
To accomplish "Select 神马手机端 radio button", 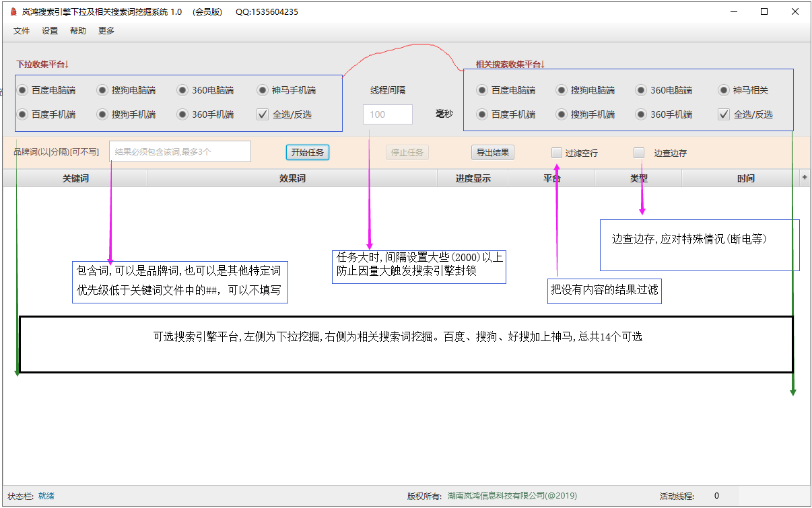I will click(x=263, y=90).
